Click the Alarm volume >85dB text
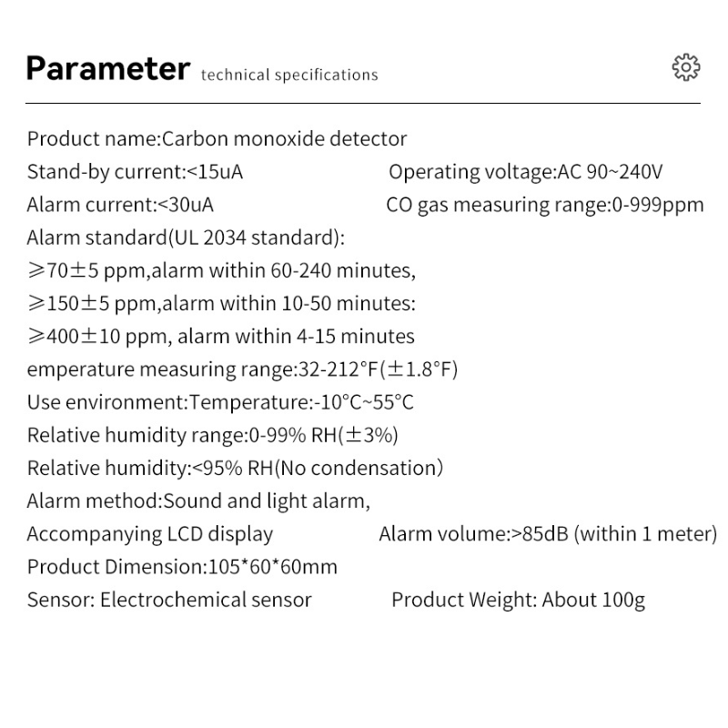 [x=548, y=533]
